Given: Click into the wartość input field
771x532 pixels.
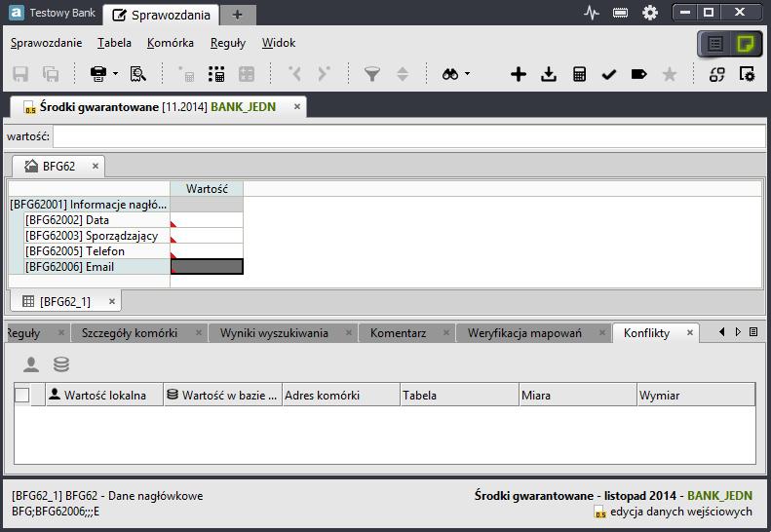Looking at the screenshot, I should 408,136.
